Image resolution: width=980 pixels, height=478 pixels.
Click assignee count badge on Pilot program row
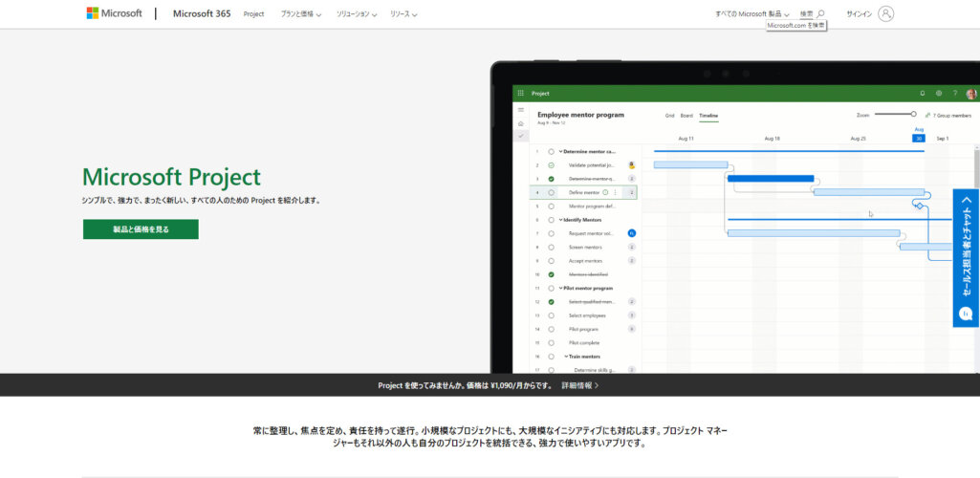point(632,329)
